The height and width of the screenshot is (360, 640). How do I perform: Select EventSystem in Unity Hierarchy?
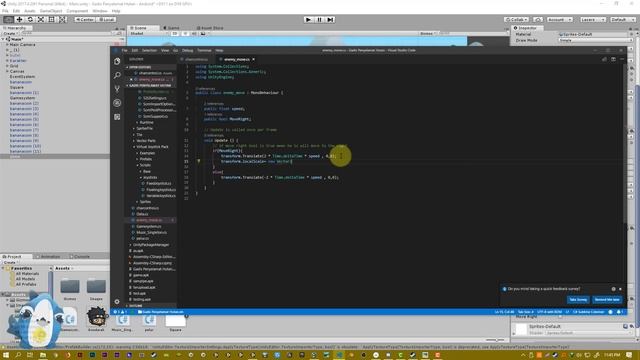[x=22, y=76]
